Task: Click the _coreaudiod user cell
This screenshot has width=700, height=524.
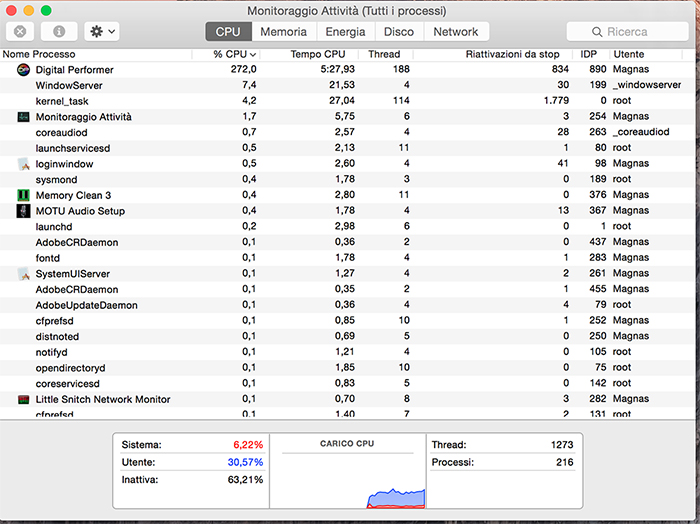Action: coord(641,132)
